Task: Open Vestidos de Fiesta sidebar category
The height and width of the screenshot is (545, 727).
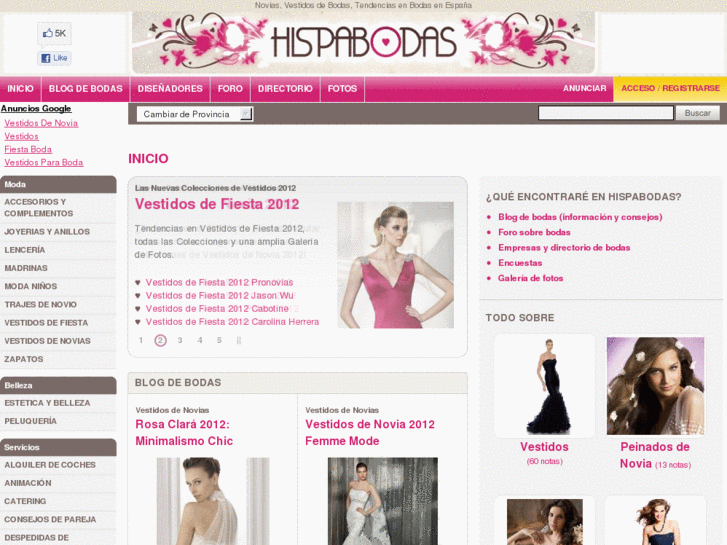Action: click(58, 323)
